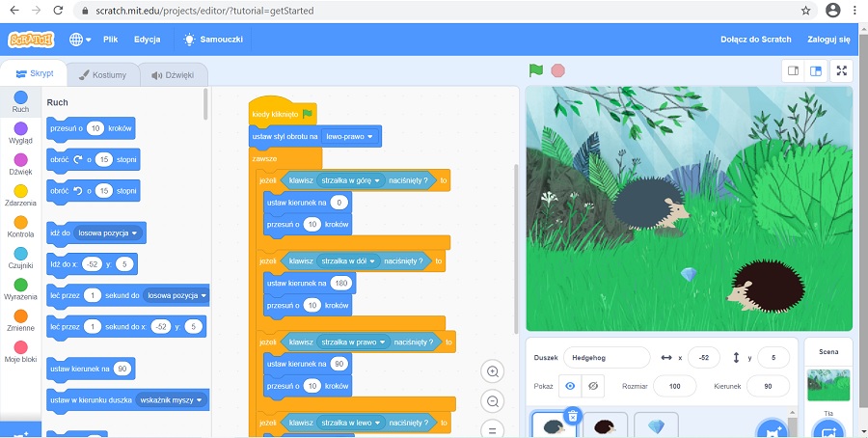Zoom out the script workspace
This screenshot has height=438, width=868.
click(x=492, y=400)
